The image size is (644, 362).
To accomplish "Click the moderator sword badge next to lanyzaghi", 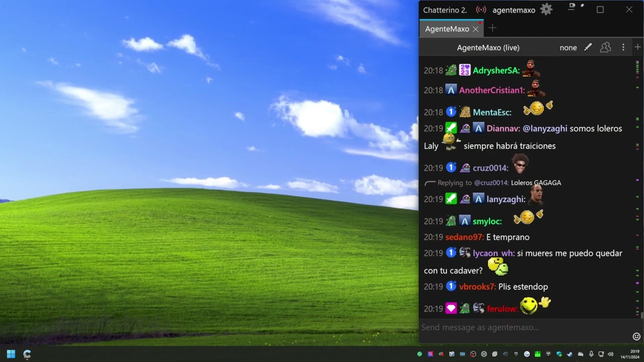I will (x=451, y=200).
